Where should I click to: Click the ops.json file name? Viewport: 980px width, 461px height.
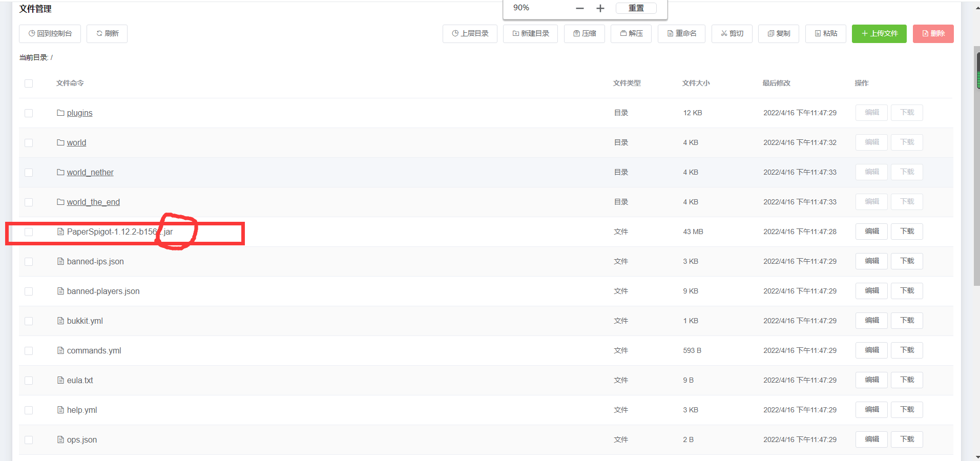82,440
